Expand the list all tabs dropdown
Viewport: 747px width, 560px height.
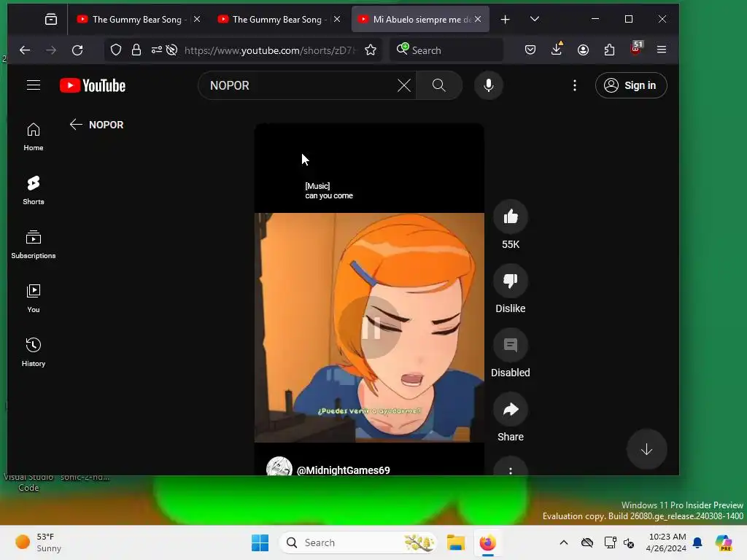(535, 19)
